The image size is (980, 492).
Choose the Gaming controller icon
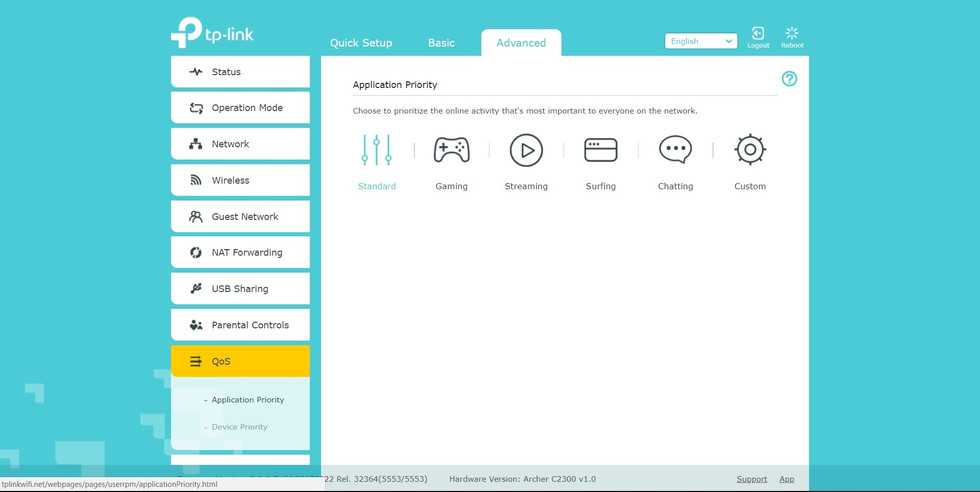click(x=451, y=150)
